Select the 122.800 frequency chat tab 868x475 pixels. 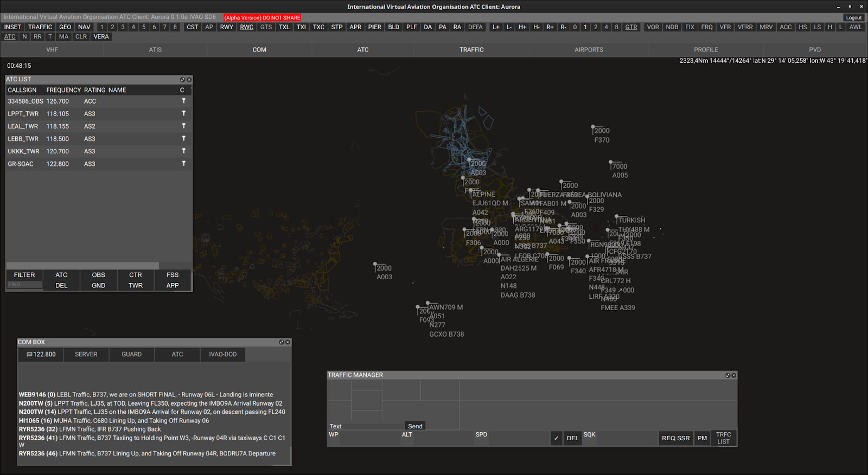(41, 355)
